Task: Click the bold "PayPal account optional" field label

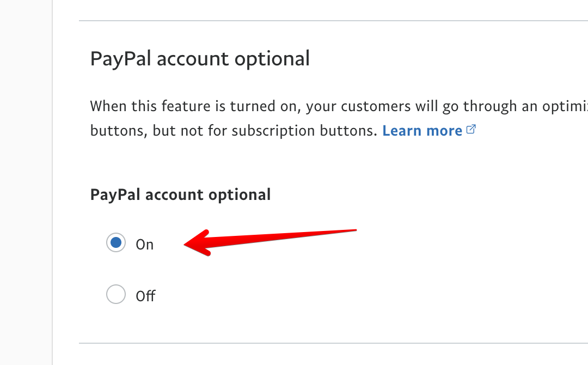Action: tap(180, 194)
